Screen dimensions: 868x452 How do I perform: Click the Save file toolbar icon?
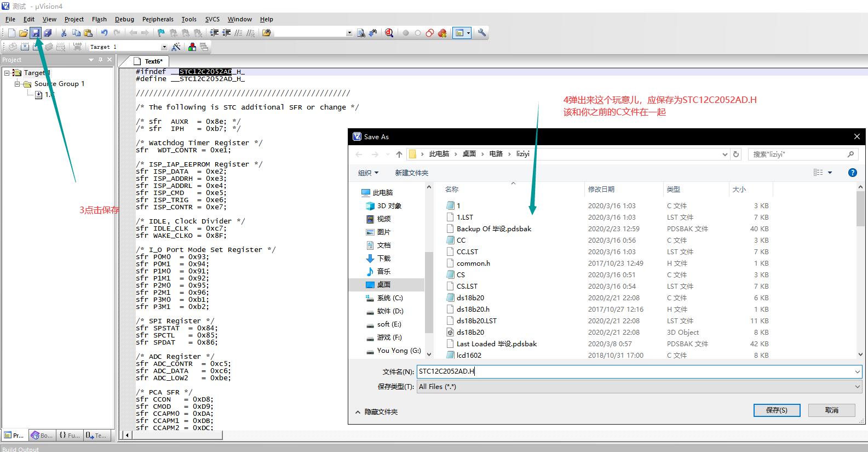36,33
